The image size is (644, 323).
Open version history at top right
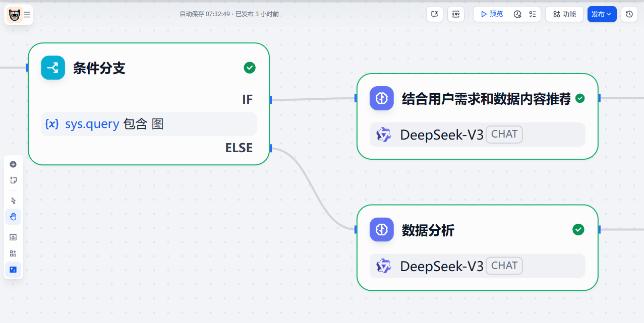click(x=629, y=14)
